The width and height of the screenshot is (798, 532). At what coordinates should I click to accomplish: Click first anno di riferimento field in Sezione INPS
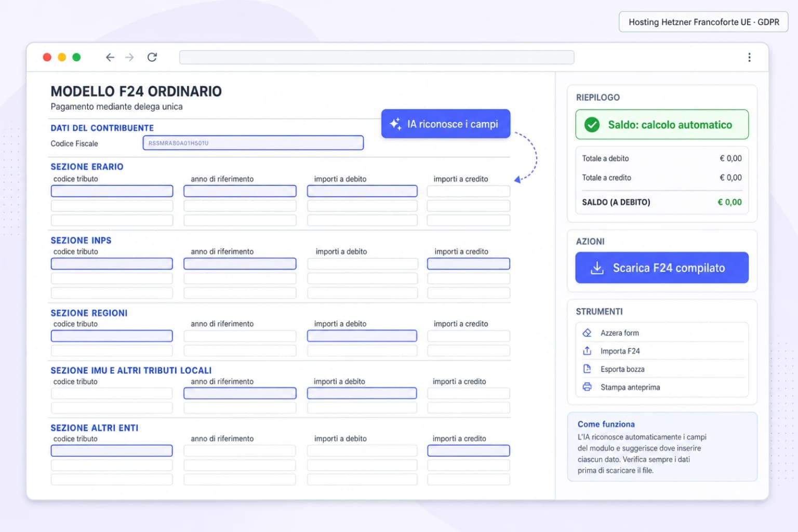coord(240,264)
